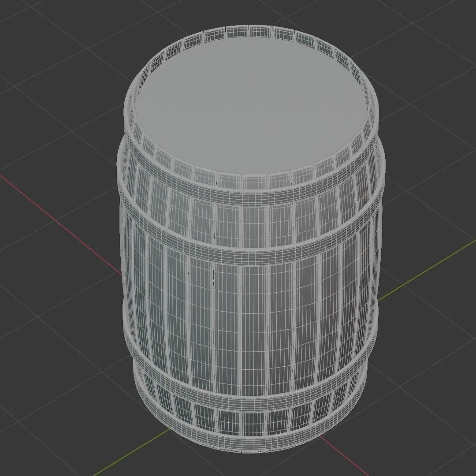Select the barrel's flat top lid surface
The image size is (476, 476).
pos(251,105)
